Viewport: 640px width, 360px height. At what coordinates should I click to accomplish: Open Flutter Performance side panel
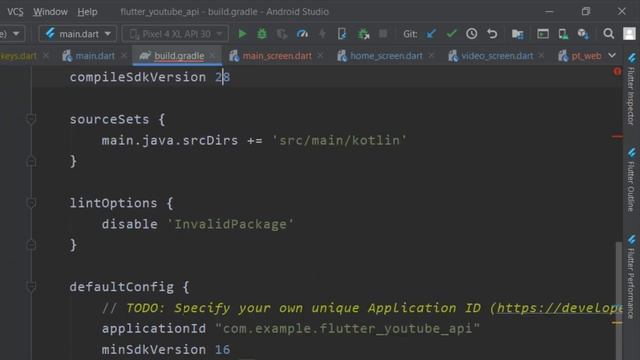[631, 276]
